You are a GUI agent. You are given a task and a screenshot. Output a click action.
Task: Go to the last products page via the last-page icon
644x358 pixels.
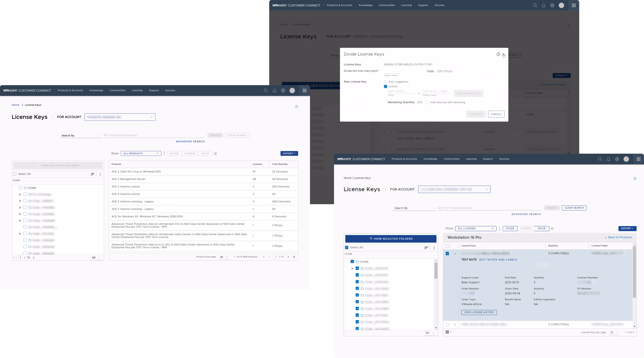click(294, 257)
